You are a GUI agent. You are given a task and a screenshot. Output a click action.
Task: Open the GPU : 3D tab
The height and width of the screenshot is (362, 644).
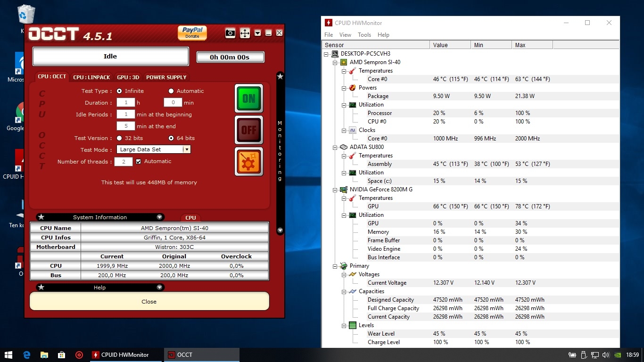128,77
